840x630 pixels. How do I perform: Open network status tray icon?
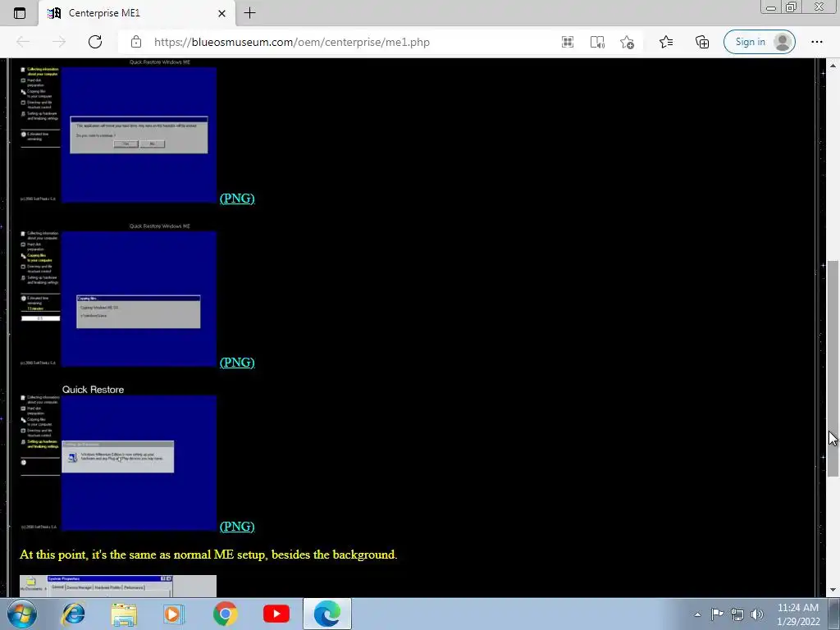tap(737, 614)
